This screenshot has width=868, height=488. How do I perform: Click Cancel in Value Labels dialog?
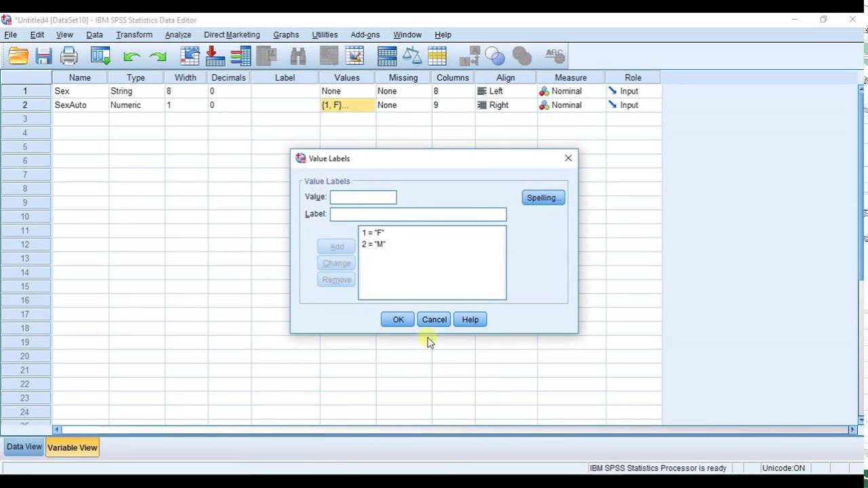click(x=434, y=319)
